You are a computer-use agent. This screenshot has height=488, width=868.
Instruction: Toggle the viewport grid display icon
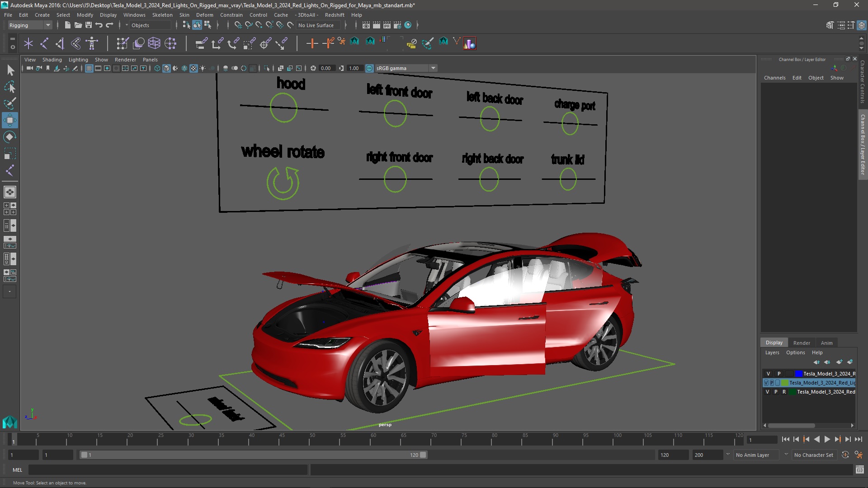pos(89,68)
